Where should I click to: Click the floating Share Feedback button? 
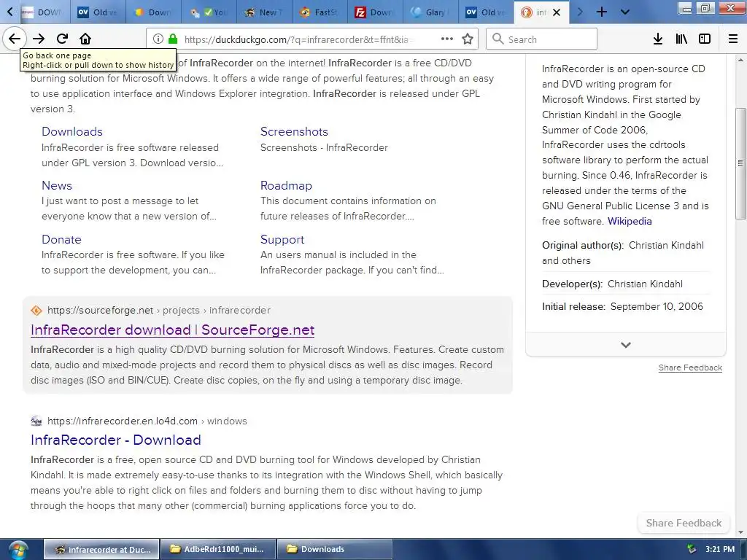(x=684, y=523)
